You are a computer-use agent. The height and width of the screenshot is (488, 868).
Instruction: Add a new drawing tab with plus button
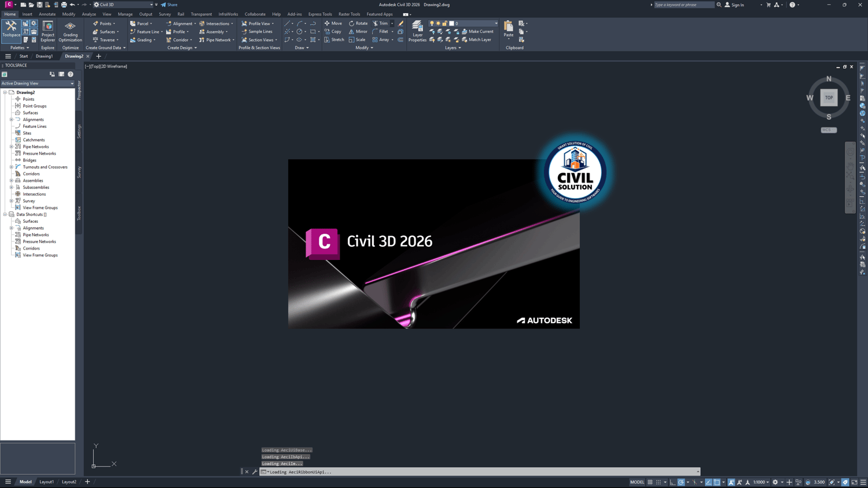98,56
